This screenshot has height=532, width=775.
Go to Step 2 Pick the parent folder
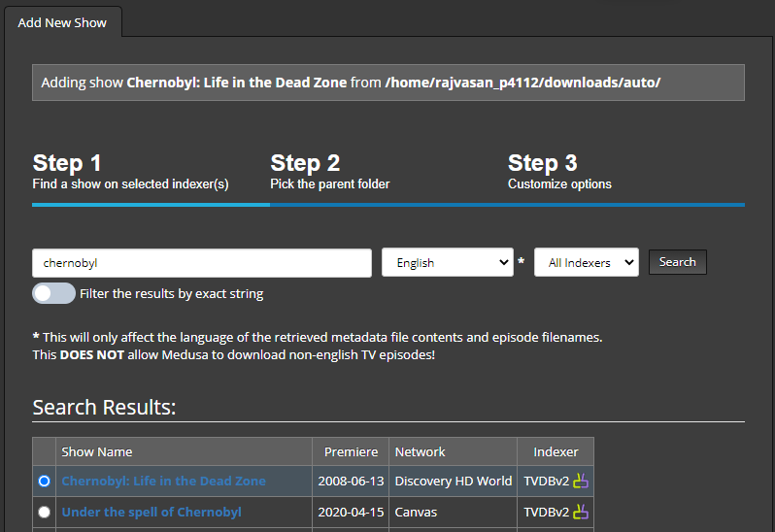pyautogui.click(x=329, y=171)
